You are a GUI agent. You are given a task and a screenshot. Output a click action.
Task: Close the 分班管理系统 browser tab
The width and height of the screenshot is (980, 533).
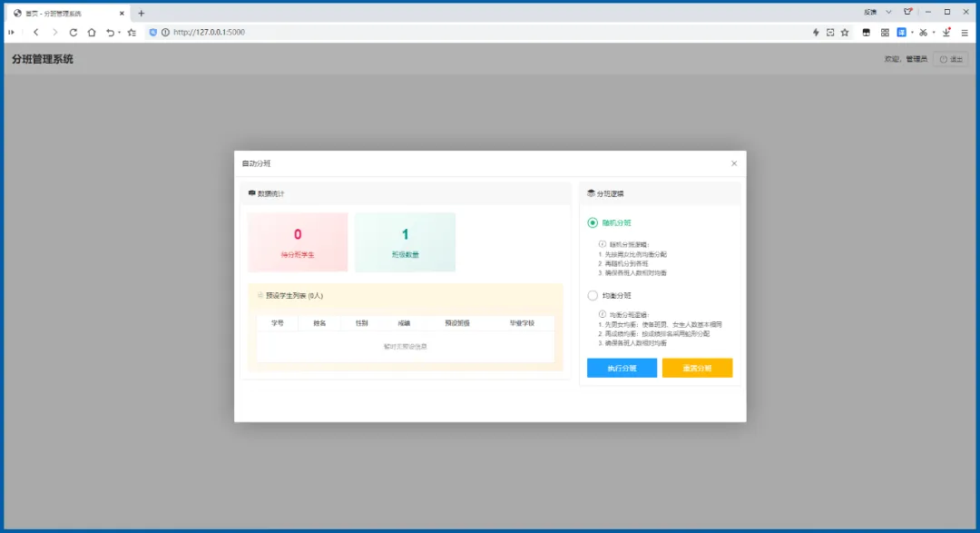[122, 13]
